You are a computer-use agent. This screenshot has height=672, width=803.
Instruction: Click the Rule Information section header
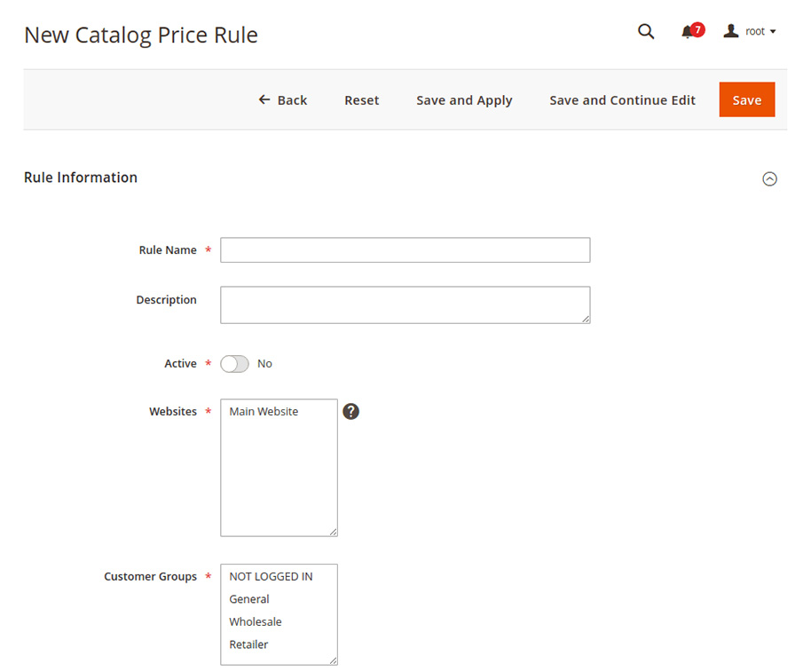[x=81, y=178]
